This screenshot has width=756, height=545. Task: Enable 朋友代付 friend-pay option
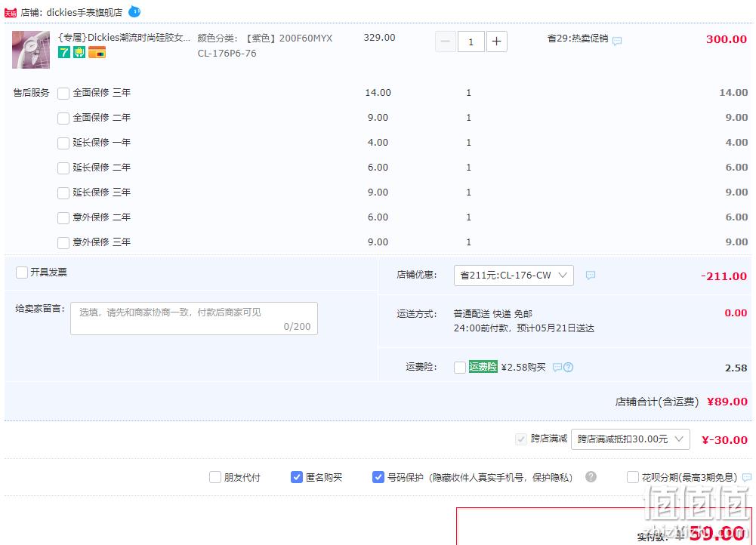(215, 477)
